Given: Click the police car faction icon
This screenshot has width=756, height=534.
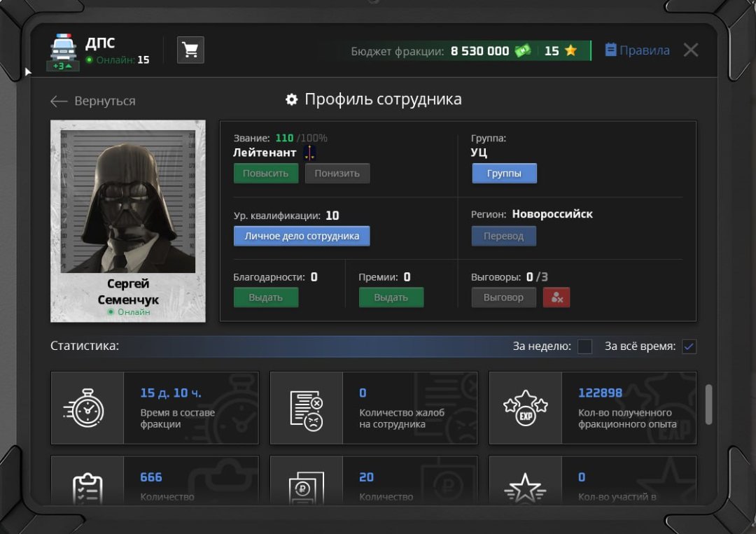Looking at the screenshot, I should pyautogui.click(x=64, y=48).
